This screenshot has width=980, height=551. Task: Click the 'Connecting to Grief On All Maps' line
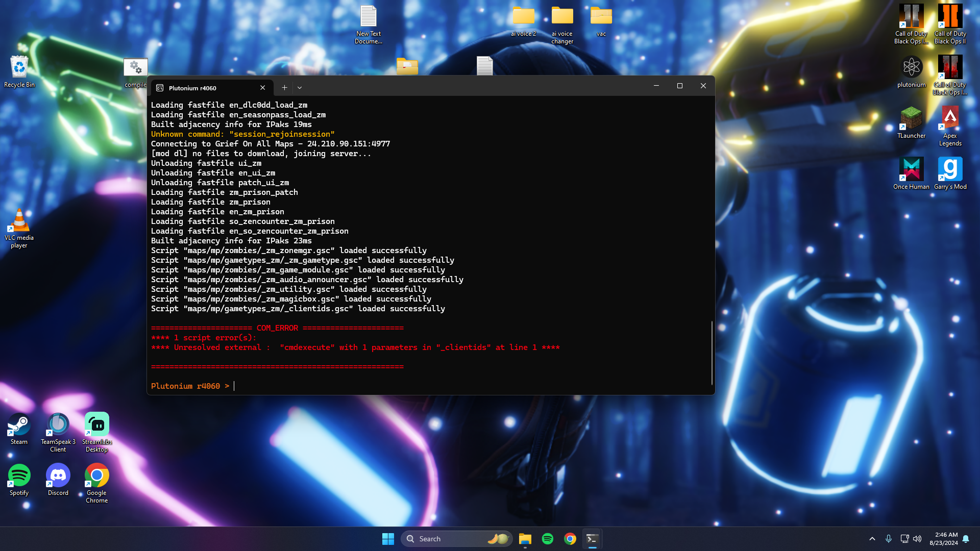coord(271,144)
